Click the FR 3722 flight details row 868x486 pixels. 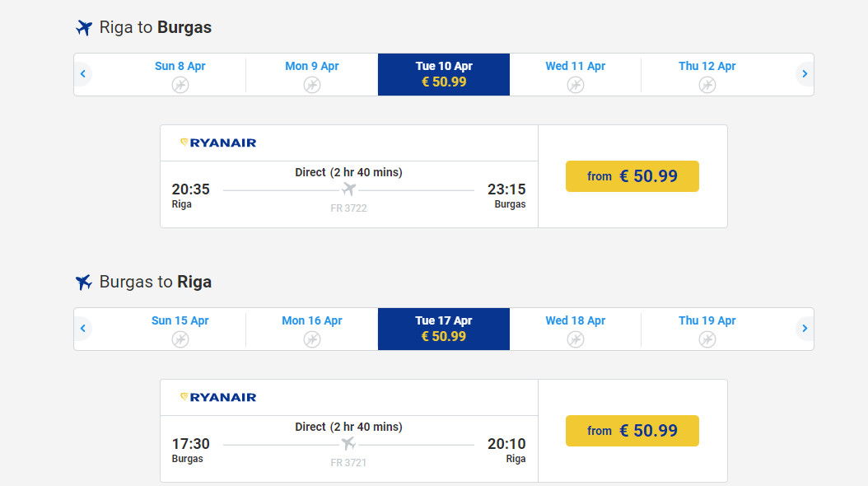coord(348,194)
